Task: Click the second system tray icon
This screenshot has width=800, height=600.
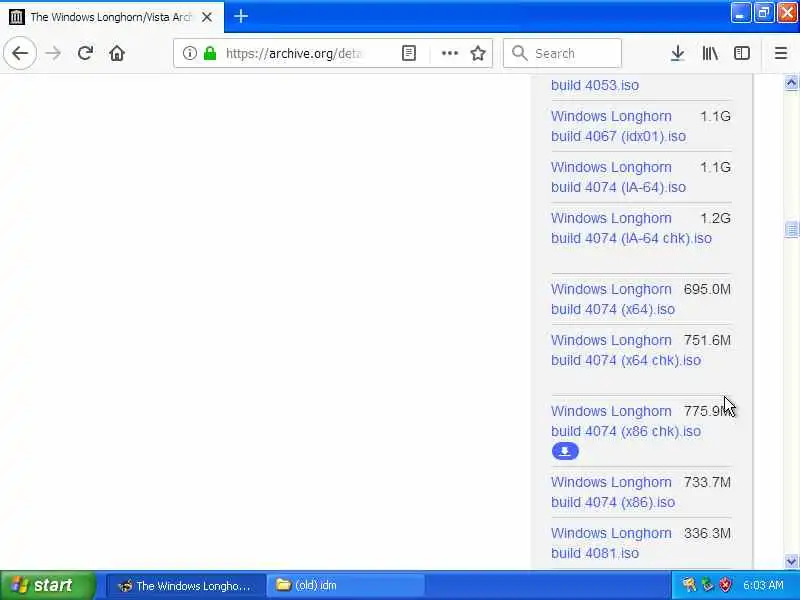Action: tap(707, 585)
